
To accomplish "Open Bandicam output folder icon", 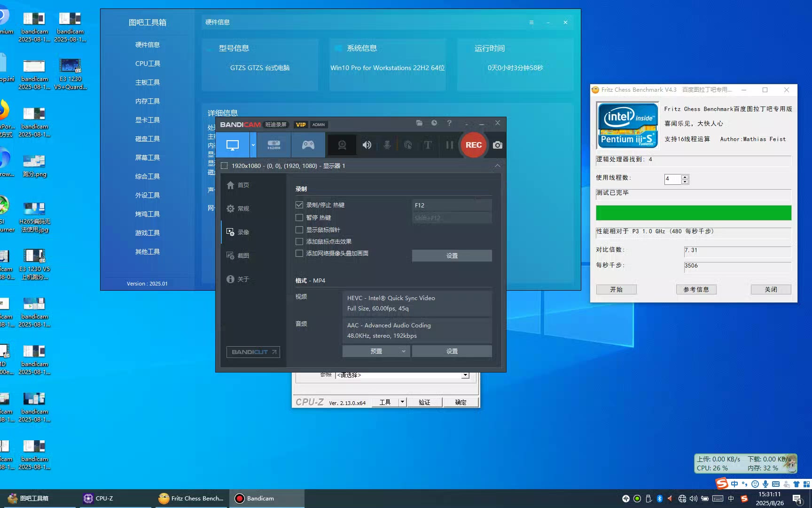I will [419, 123].
